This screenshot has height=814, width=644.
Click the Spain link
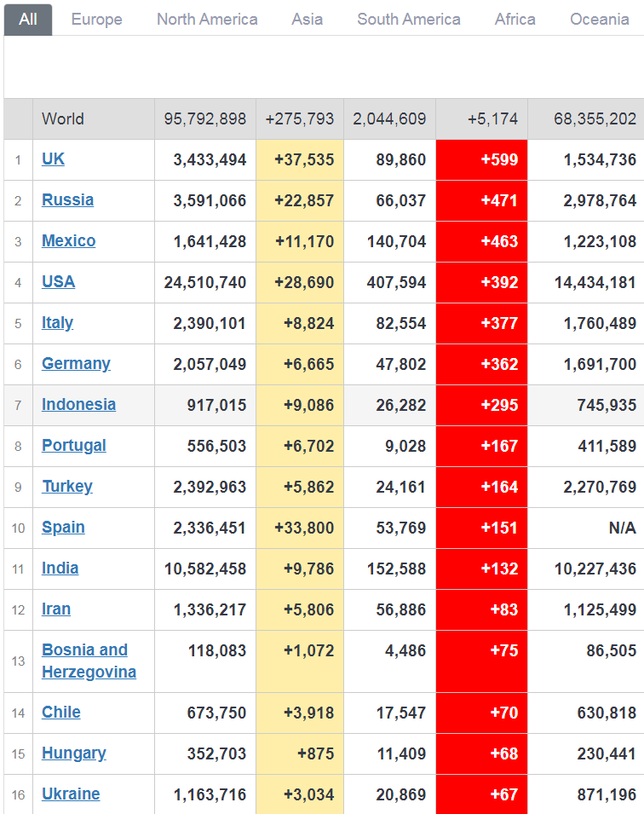tap(63, 528)
